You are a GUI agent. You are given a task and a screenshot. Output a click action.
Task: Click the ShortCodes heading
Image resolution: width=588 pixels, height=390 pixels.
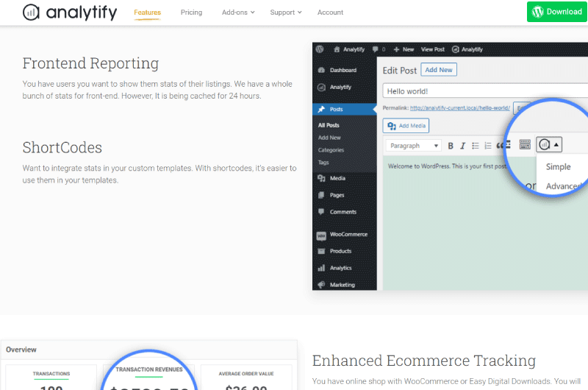[62, 147]
